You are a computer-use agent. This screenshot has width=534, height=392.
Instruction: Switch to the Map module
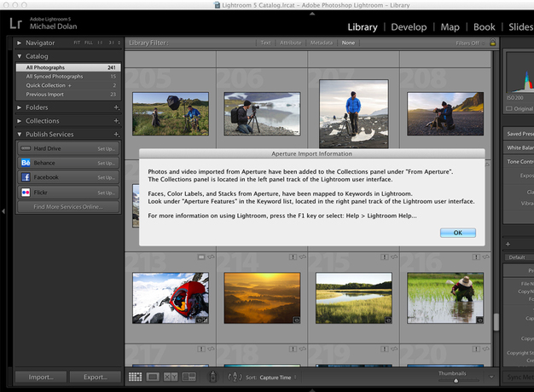pyautogui.click(x=450, y=27)
